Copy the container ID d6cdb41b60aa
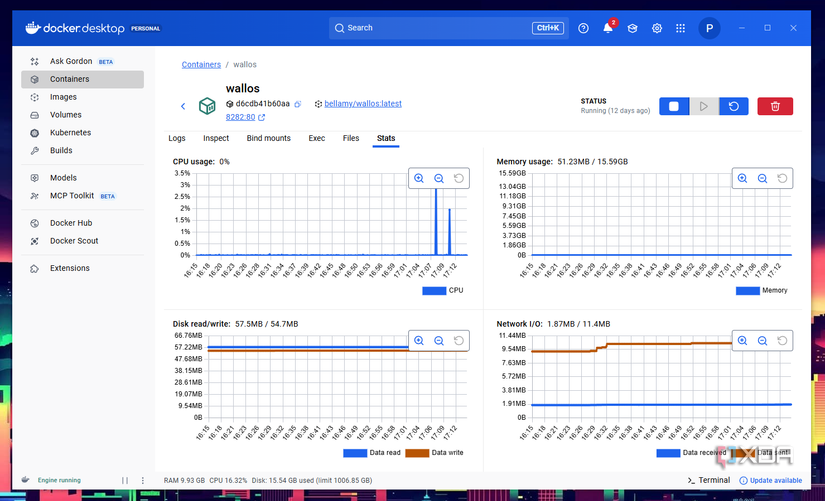This screenshot has width=825, height=501. pos(297,104)
